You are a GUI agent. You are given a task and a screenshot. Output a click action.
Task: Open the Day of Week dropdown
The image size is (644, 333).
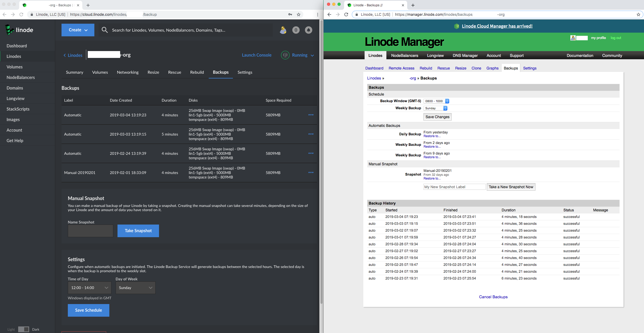pos(136,288)
